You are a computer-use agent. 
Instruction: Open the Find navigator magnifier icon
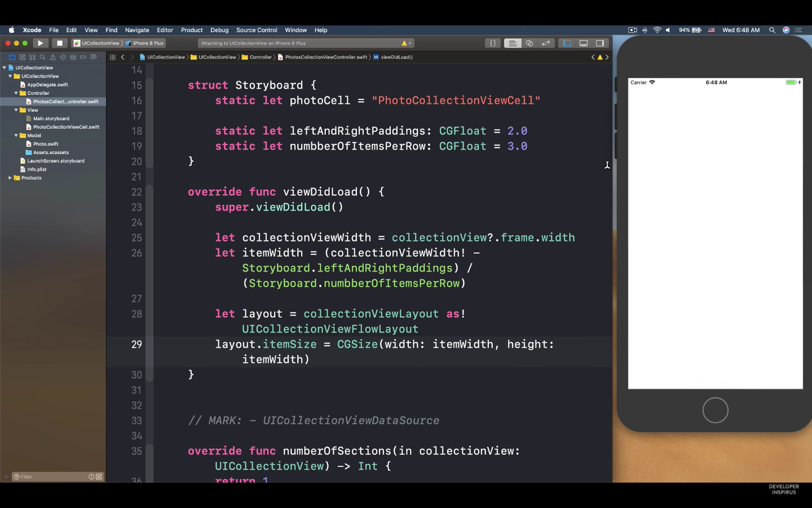point(42,57)
